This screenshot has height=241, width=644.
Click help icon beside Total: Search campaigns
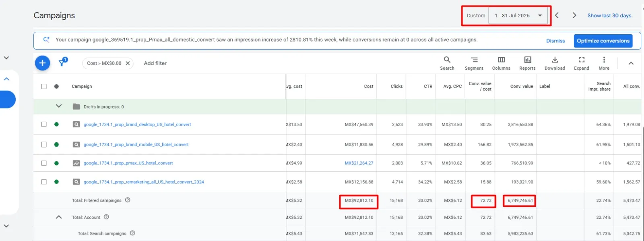click(x=132, y=233)
